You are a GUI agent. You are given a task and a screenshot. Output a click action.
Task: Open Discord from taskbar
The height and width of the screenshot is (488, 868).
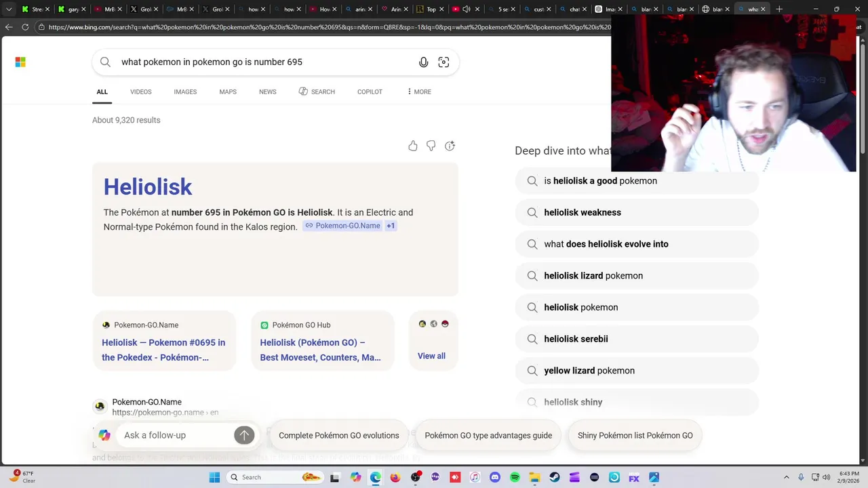[495, 477]
